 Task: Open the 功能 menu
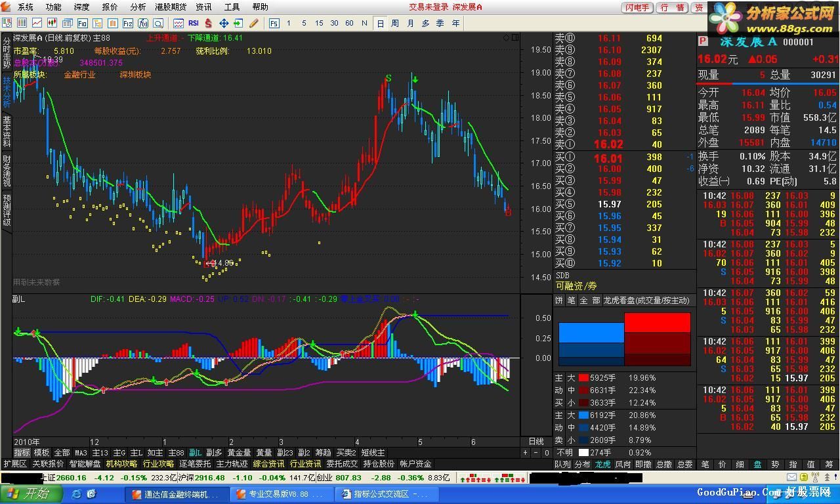[54, 7]
